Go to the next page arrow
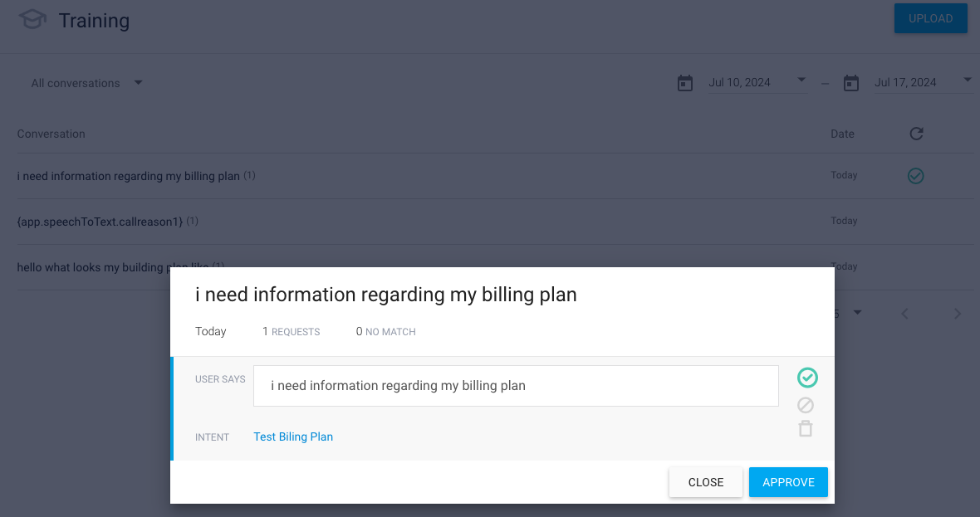 coord(958,314)
